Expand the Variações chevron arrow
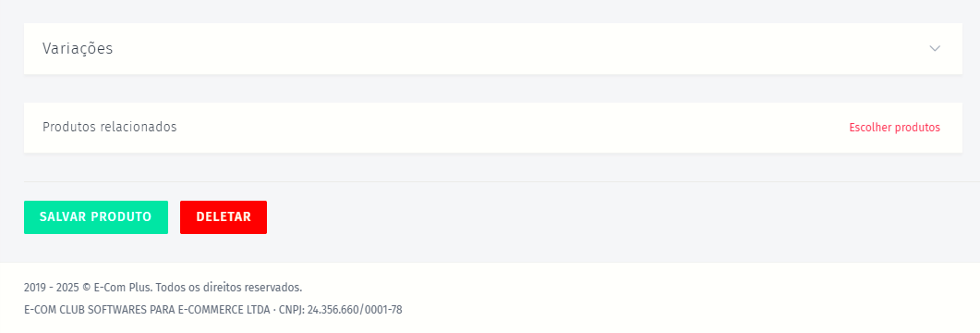The height and width of the screenshot is (333, 980). pyautogui.click(x=935, y=49)
